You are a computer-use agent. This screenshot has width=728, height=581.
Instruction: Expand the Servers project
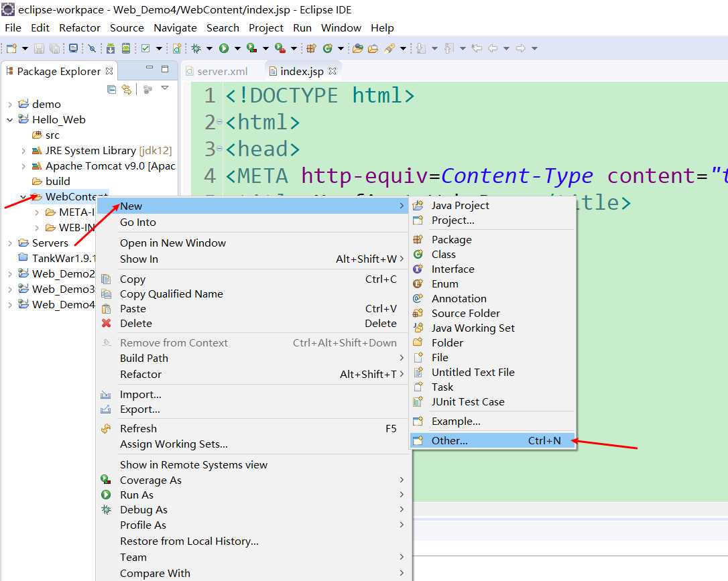click(10, 243)
